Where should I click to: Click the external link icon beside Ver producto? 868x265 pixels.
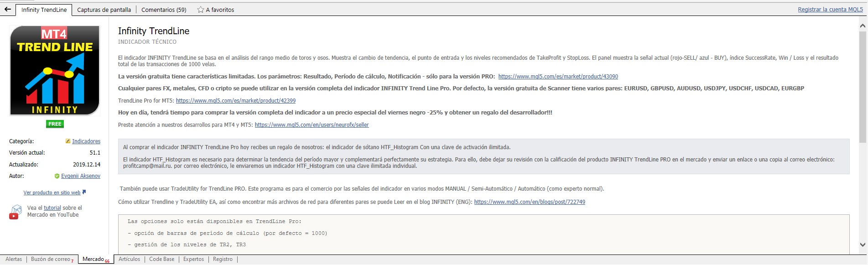pyautogui.click(x=84, y=192)
